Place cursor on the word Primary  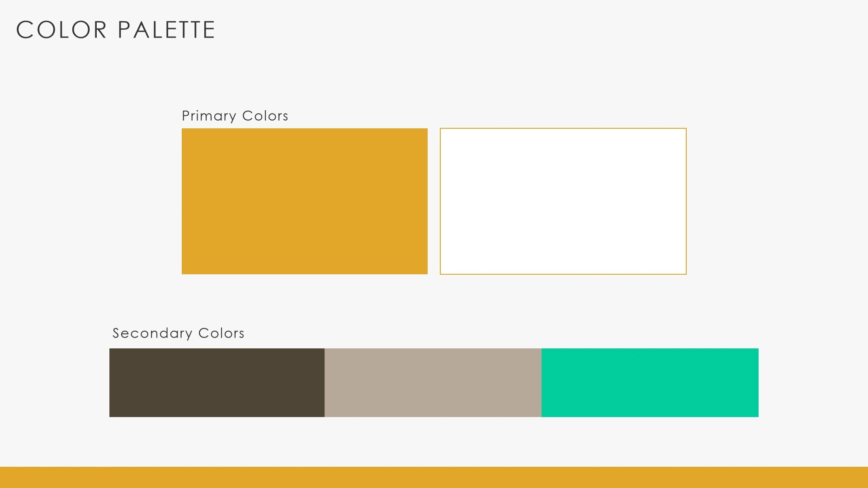tap(208, 116)
